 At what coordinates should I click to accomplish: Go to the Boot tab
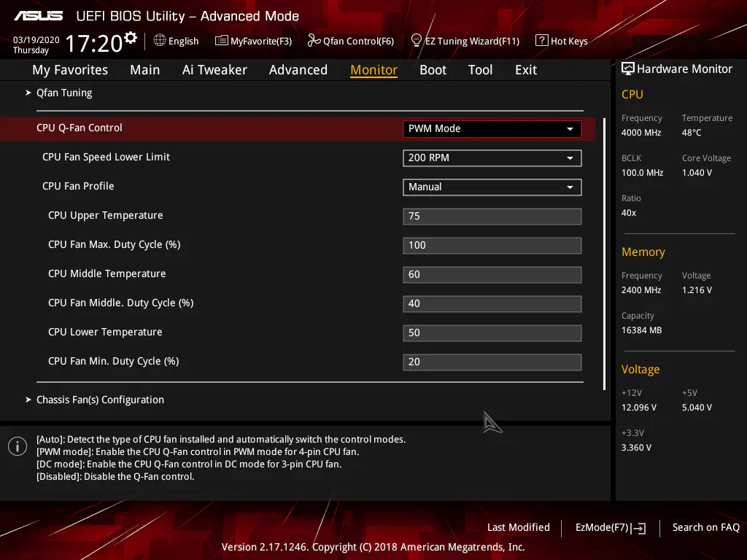point(433,70)
